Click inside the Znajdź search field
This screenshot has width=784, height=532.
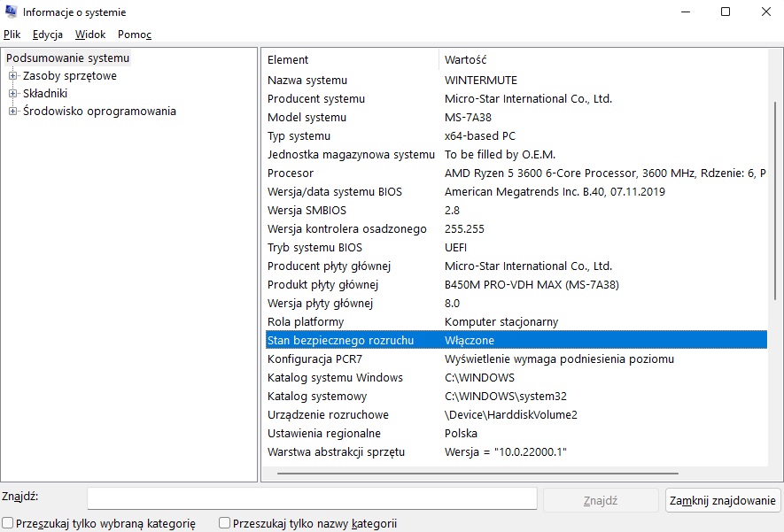312,498
